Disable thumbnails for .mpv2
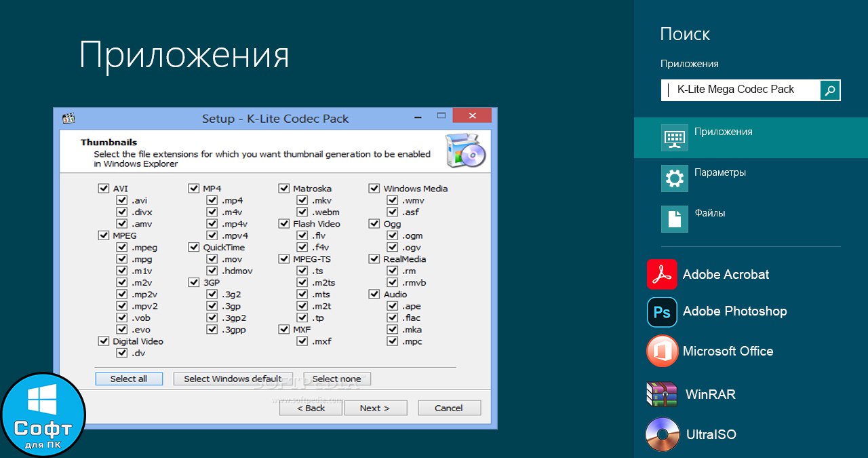This screenshot has width=868, height=458. (x=121, y=306)
